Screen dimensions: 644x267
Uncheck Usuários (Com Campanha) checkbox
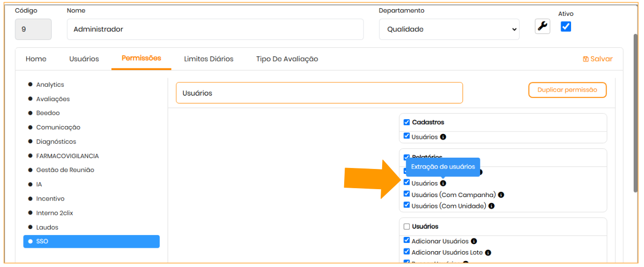(407, 194)
